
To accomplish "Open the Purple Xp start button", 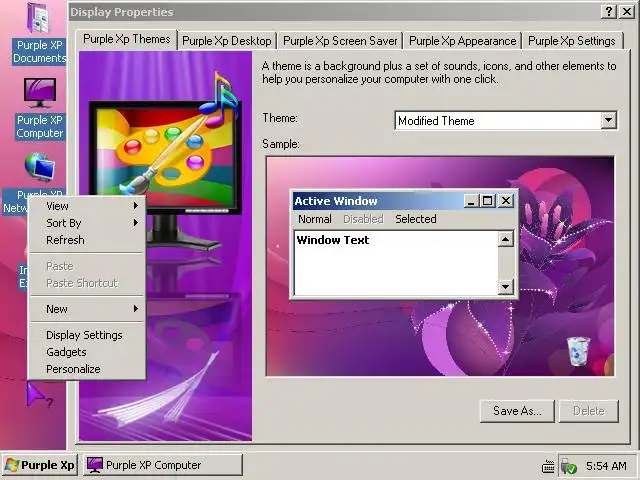I will click(x=40, y=465).
